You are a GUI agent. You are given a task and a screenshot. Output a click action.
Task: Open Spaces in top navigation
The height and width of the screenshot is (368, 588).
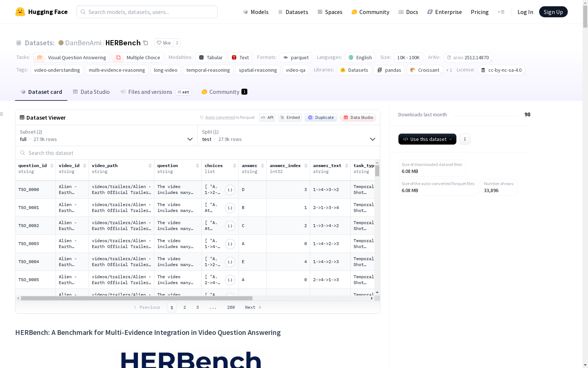click(330, 12)
